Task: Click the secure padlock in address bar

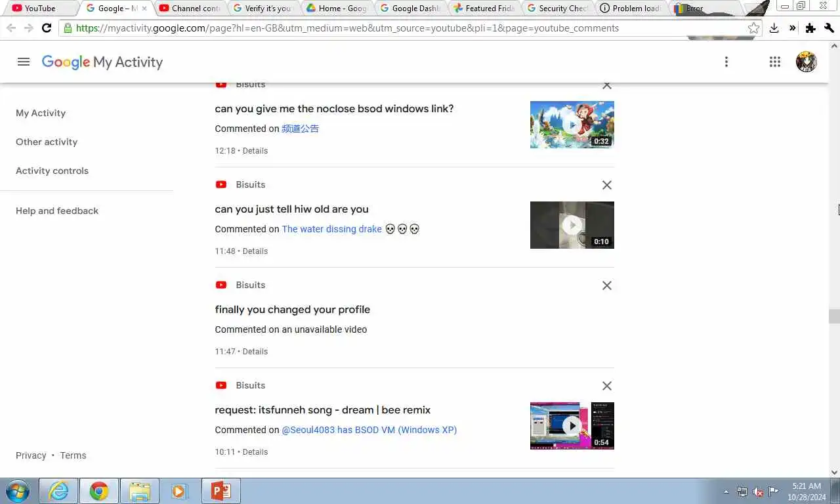Action: (x=67, y=28)
